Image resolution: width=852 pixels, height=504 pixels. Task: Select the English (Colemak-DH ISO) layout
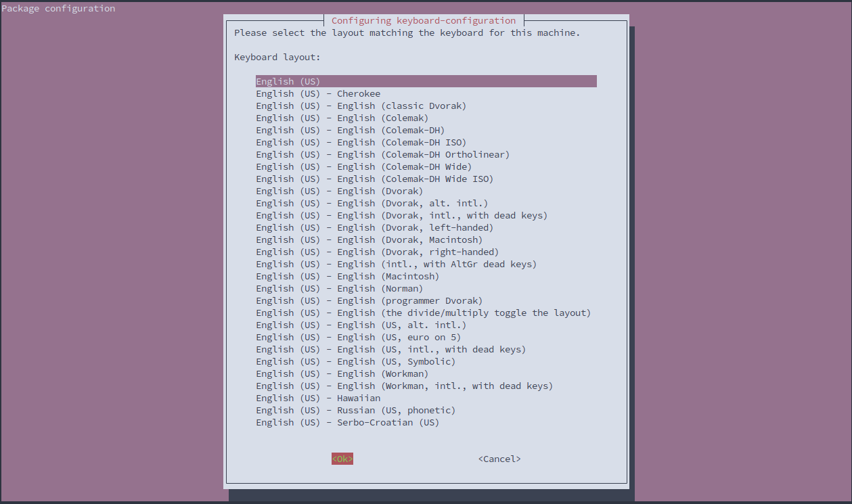(x=361, y=142)
